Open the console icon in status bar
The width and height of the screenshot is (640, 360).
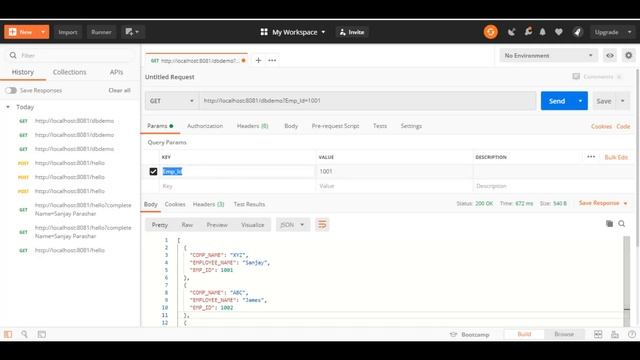[42, 334]
